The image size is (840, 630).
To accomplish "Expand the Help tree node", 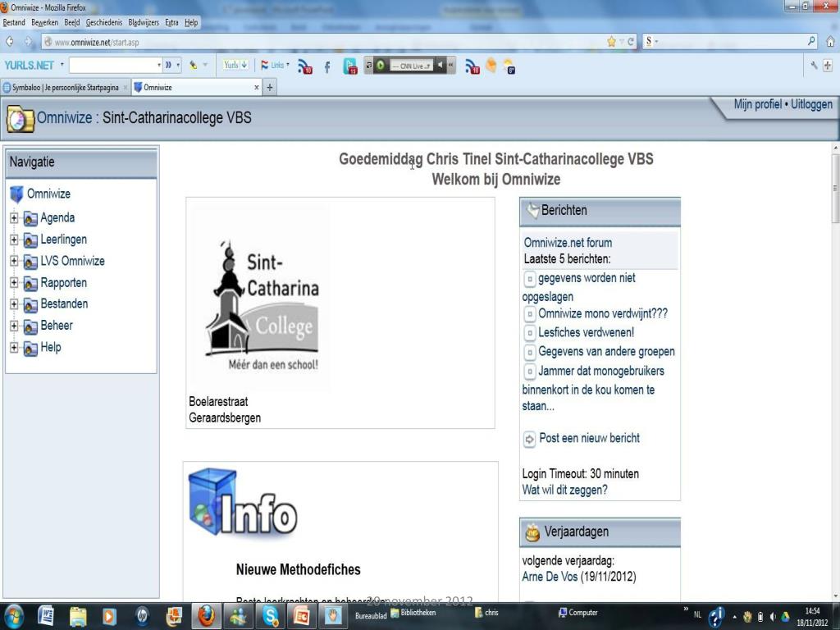I will click(14, 348).
